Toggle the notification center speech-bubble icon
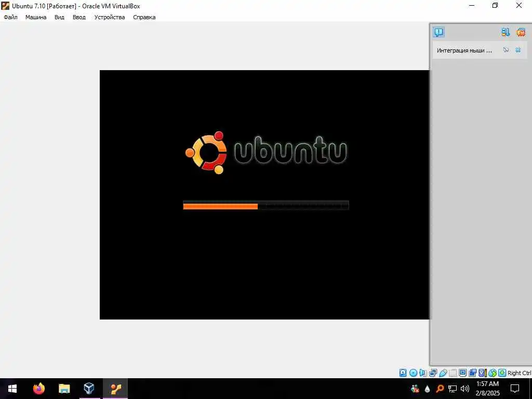 pyautogui.click(x=438, y=32)
